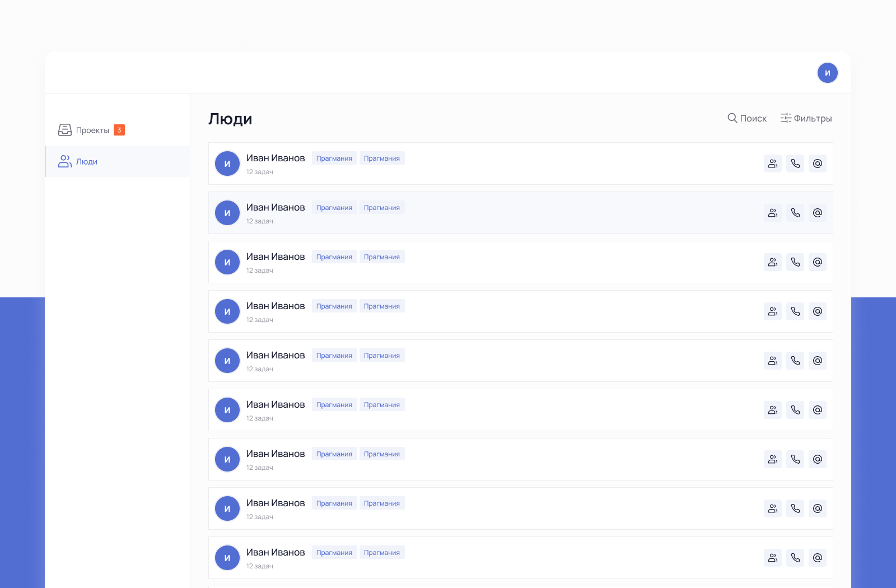Screen dimensions: 896x588
Task: Click the contacts icon in the second row
Action: pos(773,213)
